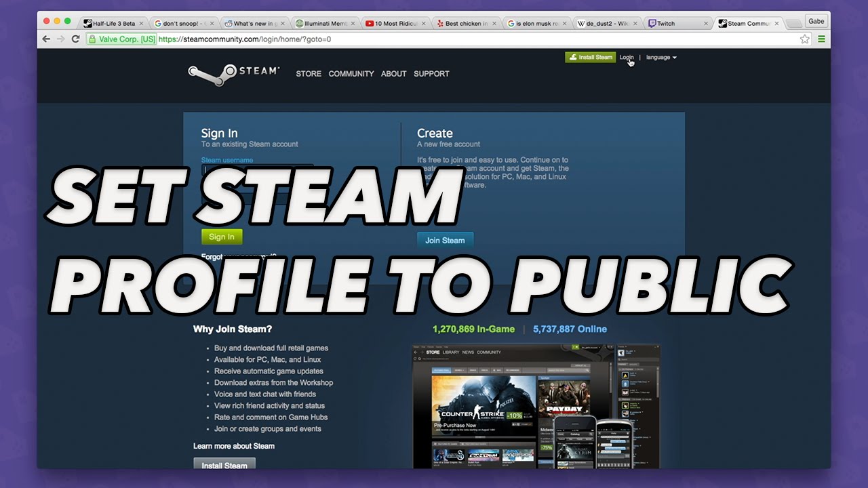The height and width of the screenshot is (488, 868).
Task: Click the Why Join Steam? heading
Action: click(233, 329)
